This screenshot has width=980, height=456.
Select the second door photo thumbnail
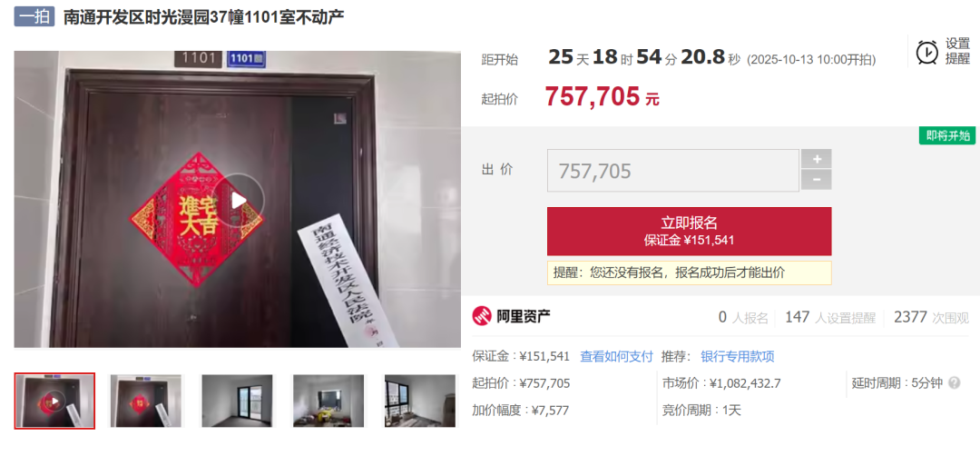(146, 401)
